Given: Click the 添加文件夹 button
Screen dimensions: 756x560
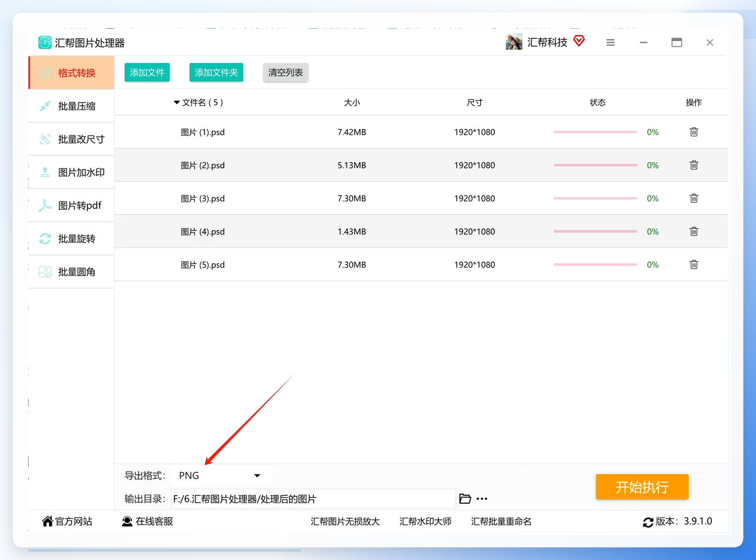Looking at the screenshot, I should (x=216, y=72).
